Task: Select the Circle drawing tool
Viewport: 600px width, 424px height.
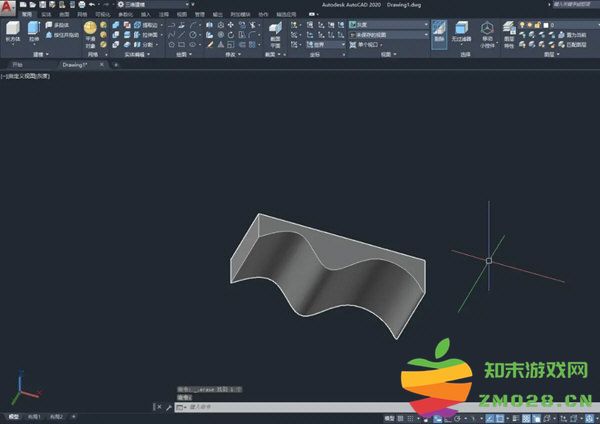Action: tap(193, 35)
